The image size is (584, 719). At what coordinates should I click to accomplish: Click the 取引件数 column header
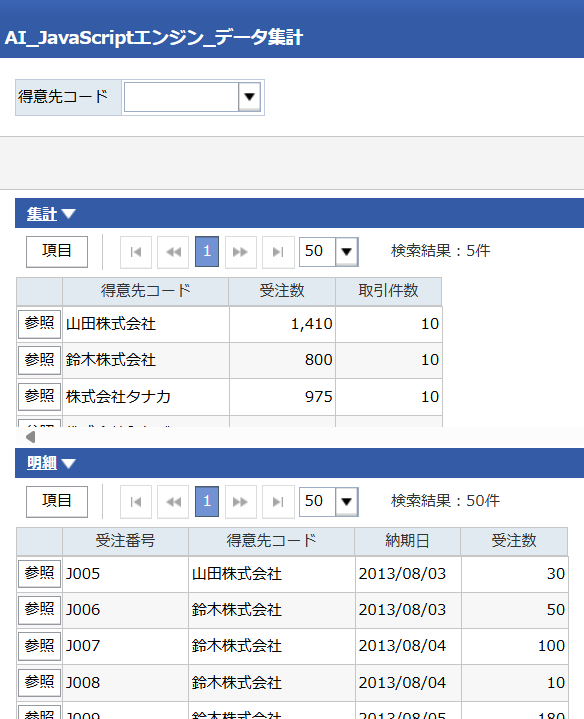pyautogui.click(x=388, y=291)
